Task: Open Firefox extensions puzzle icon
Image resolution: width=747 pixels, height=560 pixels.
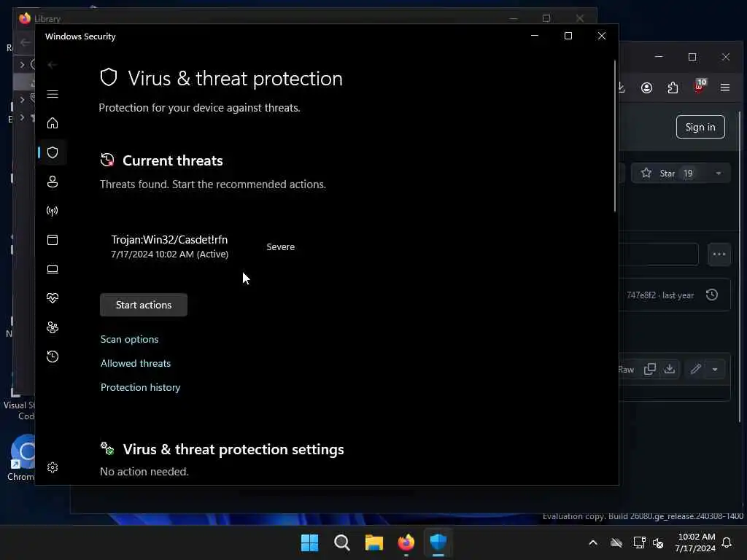Action: pos(673,87)
